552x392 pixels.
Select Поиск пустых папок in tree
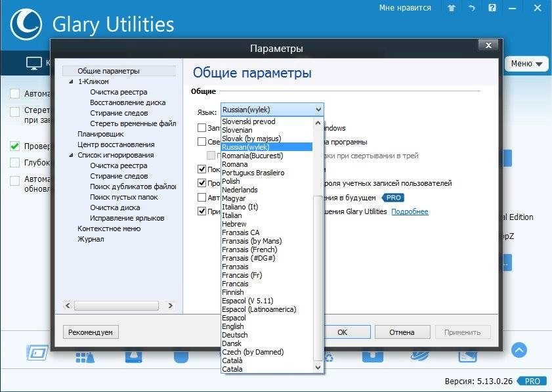point(124,197)
